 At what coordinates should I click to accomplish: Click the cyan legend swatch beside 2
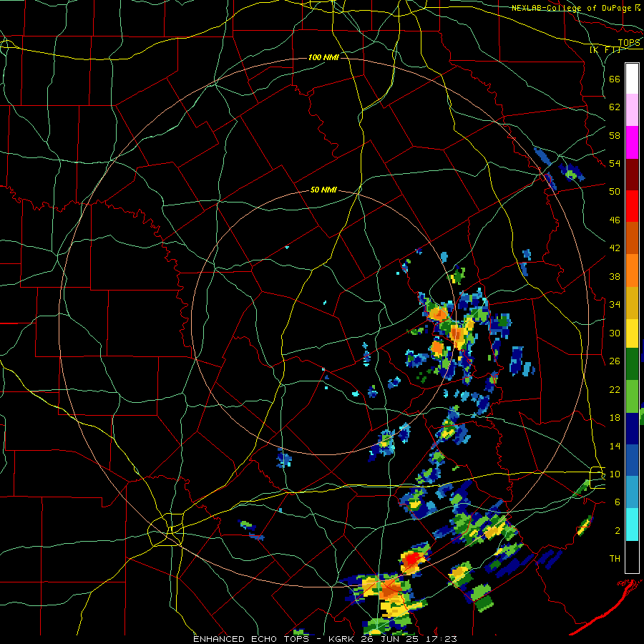[632, 525]
